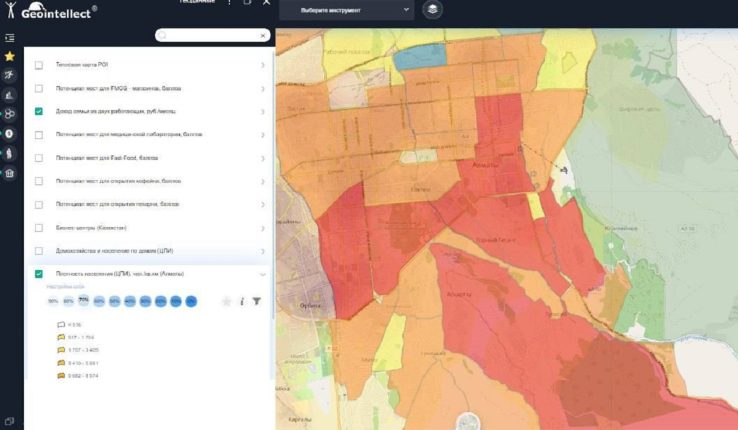The width and height of the screenshot is (738, 430).
Task: Open the coin money category icon
Action: pyautogui.click(x=9, y=134)
